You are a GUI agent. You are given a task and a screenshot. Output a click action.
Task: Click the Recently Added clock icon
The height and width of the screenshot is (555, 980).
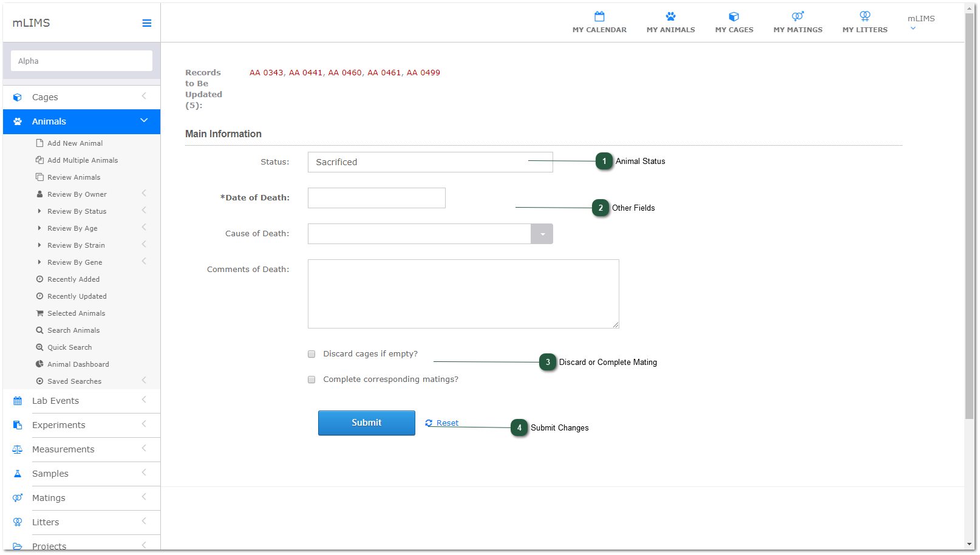39,279
